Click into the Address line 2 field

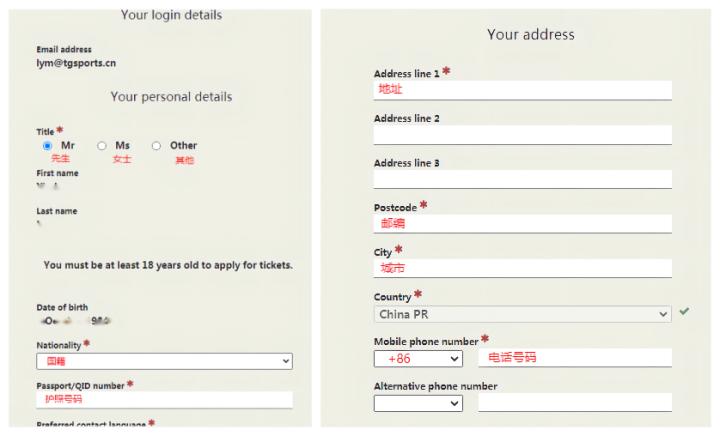point(522,135)
